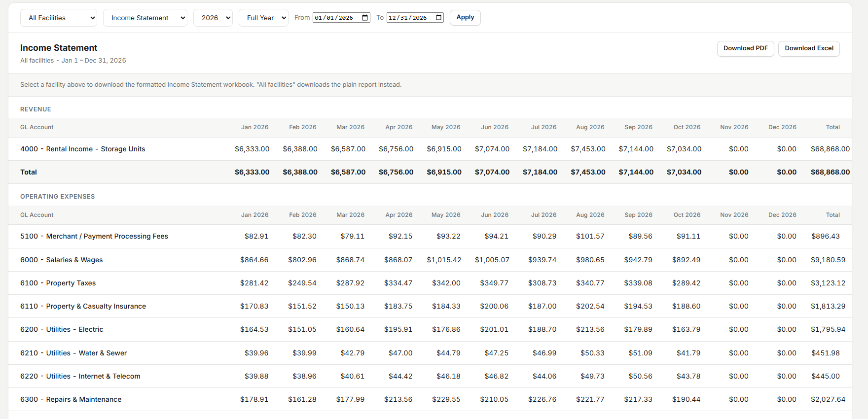This screenshot has height=419, width=868.
Task: Click the $1,015.42 Salaries value for May
Action: pos(444,260)
